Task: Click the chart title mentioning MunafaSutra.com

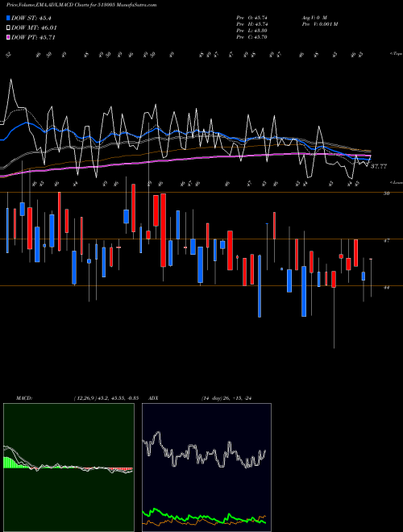Action: click(81, 5)
